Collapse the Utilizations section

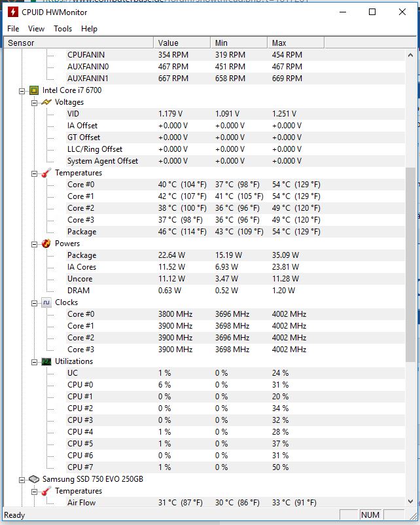tap(34, 362)
